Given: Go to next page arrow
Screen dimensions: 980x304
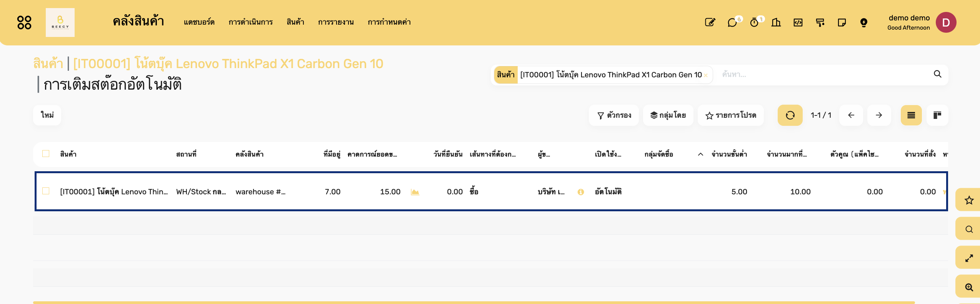Looking at the screenshot, I should click(x=879, y=115).
